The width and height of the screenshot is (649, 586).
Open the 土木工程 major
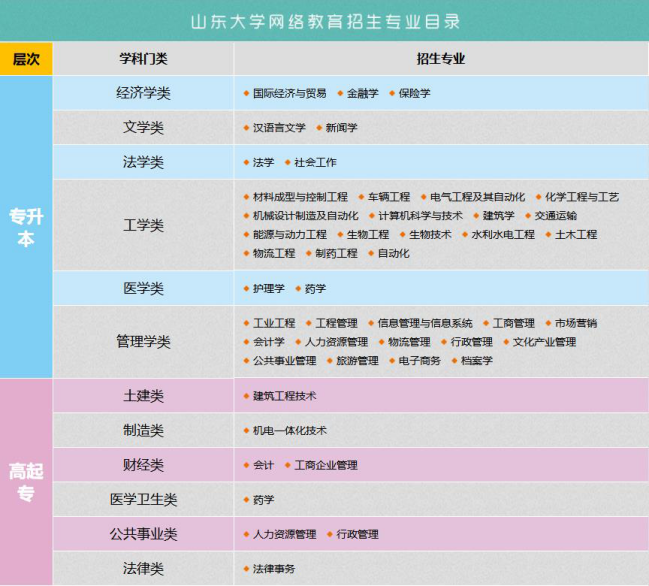click(x=576, y=234)
